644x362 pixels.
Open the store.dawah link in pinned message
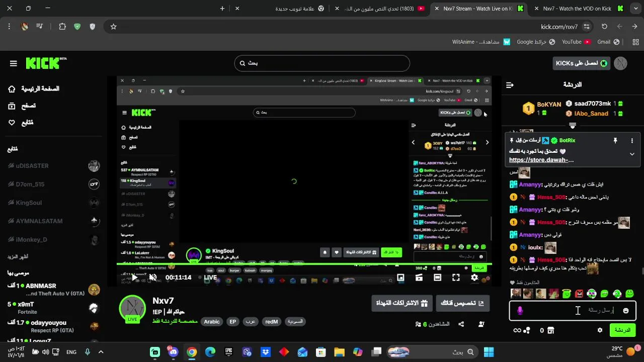click(541, 160)
